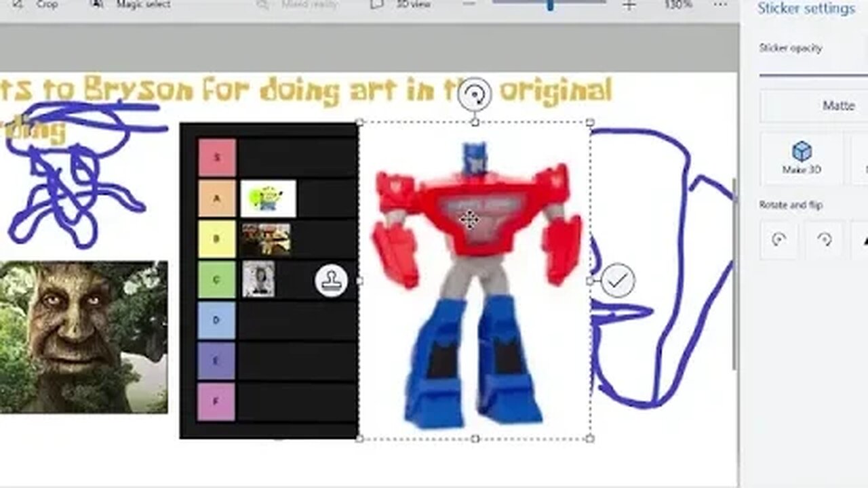
Task: Click the zoom in plus button
Action: pyautogui.click(x=629, y=5)
